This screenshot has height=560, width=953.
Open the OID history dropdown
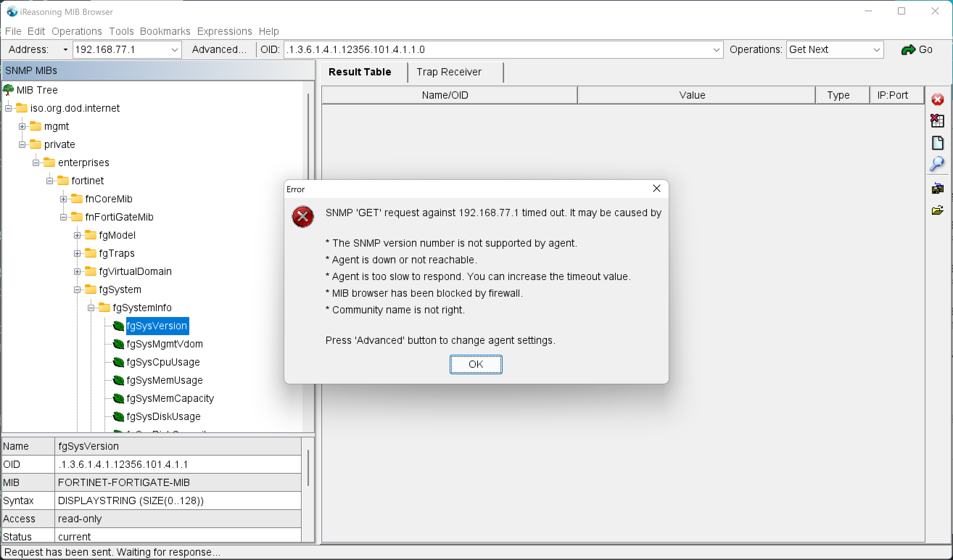(716, 50)
